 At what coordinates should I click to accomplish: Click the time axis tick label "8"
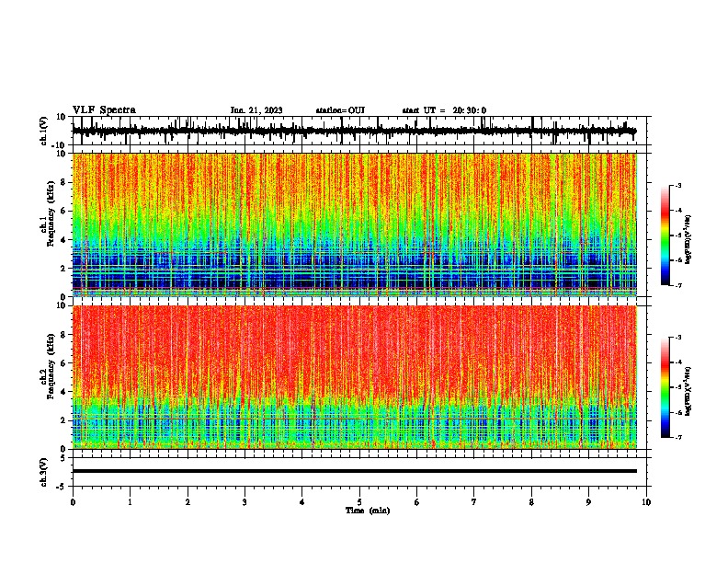point(531,502)
